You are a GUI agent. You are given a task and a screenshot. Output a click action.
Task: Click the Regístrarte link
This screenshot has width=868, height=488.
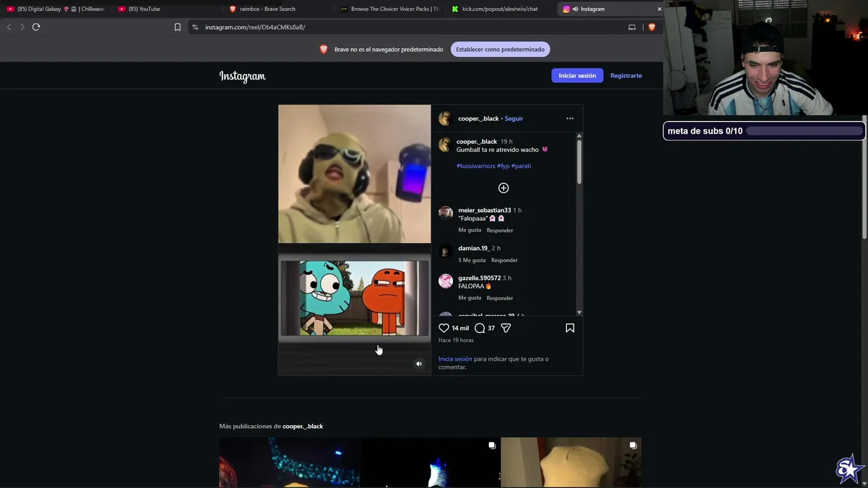click(626, 76)
